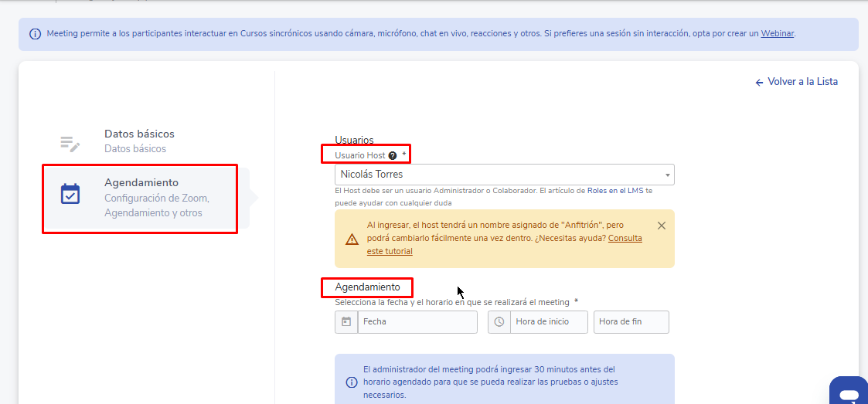This screenshot has height=404, width=868.
Task: Click the info icon in the blue 30-minute notice
Action: (351, 382)
